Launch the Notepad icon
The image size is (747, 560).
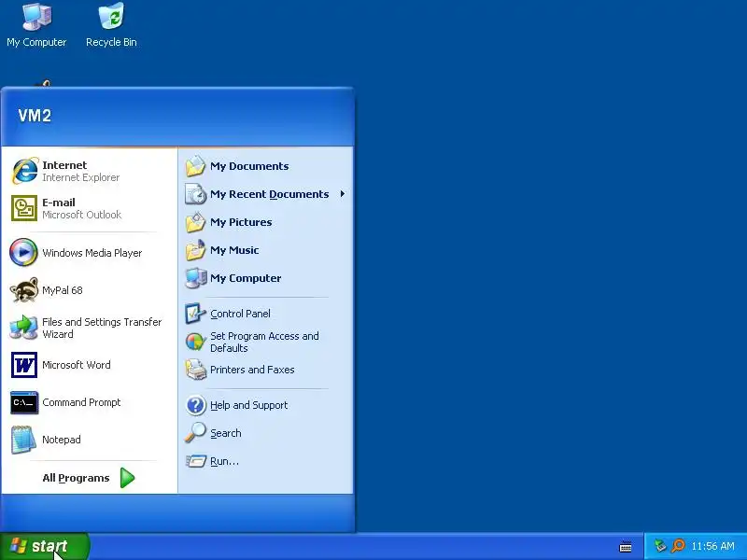tap(24, 440)
